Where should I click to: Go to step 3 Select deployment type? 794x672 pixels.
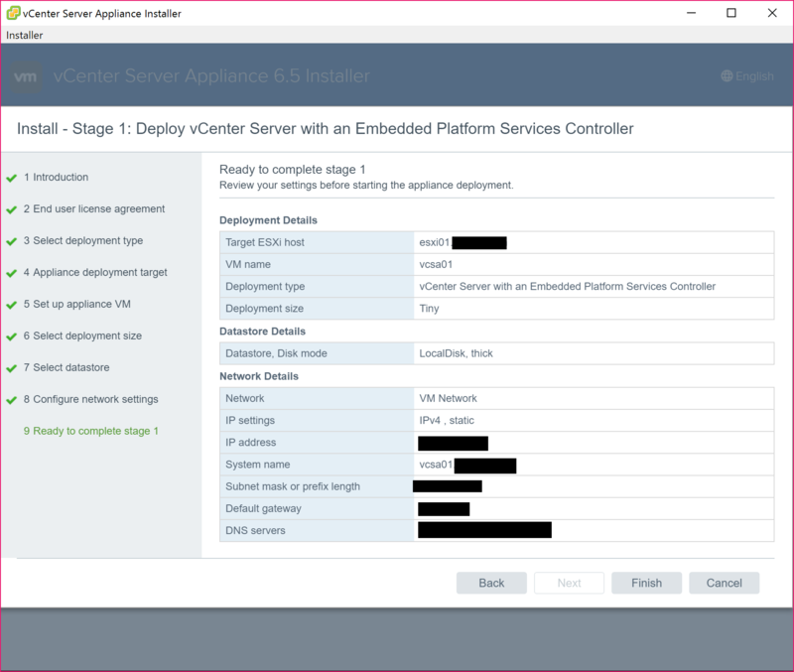(x=83, y=240)
